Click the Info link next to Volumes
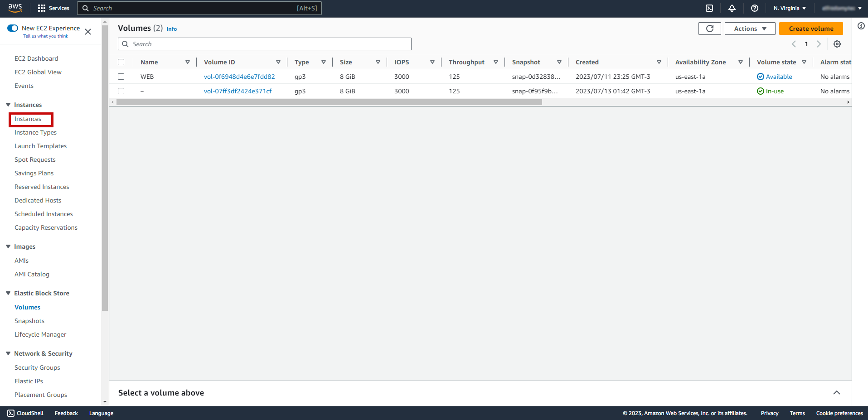868x420 pixels. pyautogui.click(x=172, y=29)
